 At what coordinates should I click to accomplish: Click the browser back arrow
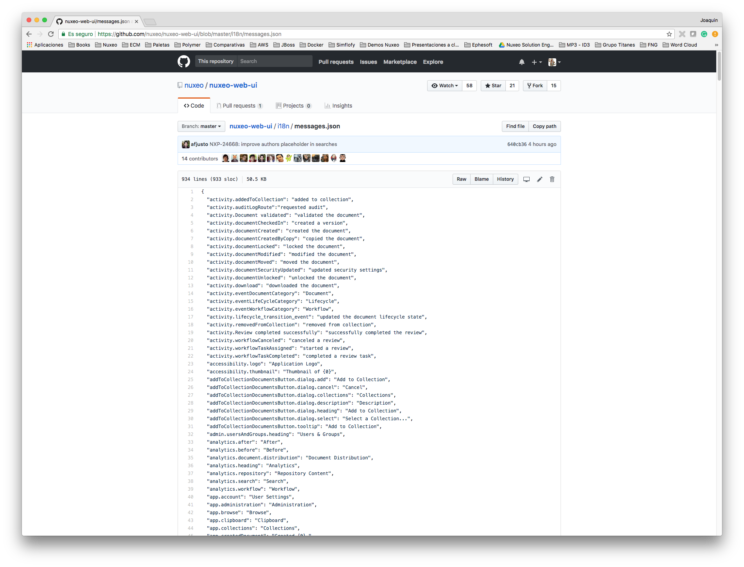click(x=28, y=34)
